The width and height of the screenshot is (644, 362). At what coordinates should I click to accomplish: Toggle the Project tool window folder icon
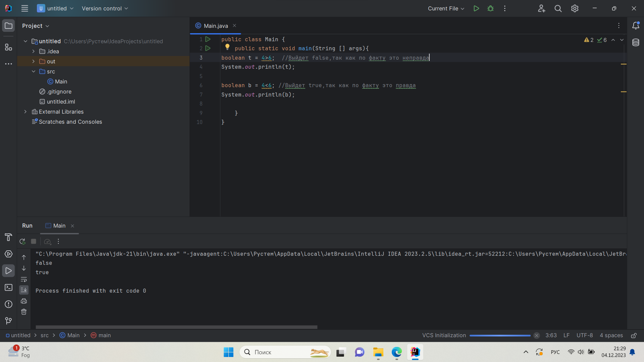8,25
